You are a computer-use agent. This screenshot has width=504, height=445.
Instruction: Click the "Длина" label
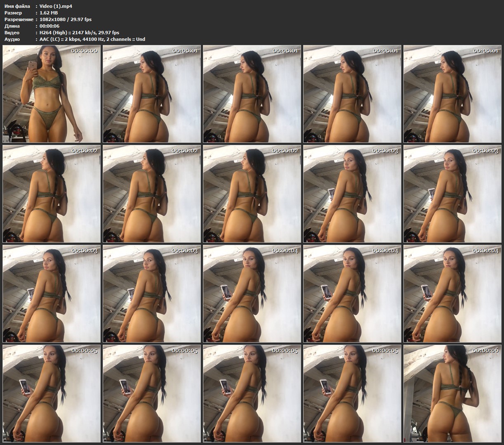tap(12, 26)
